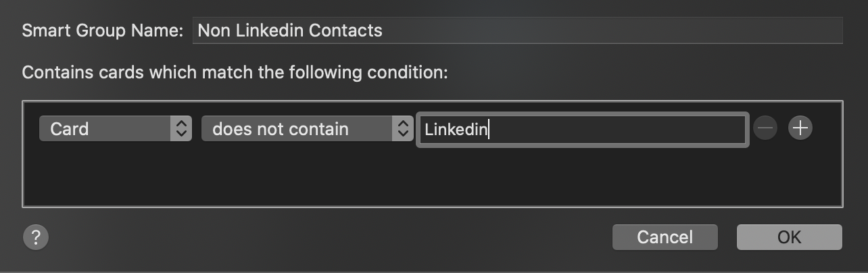Place cursor after 'Linkedin' in the value box
Image resolution: width=868 pixels, height=273 pixels.
point(489,129)
